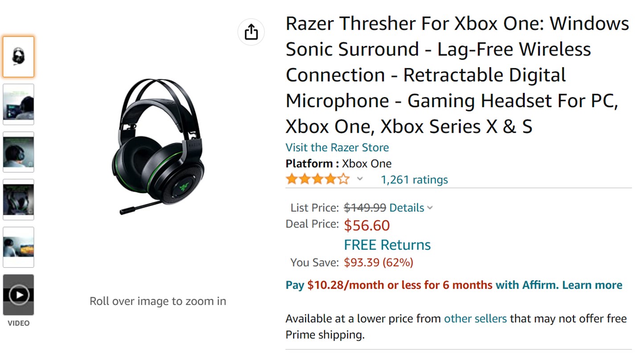Click the share icon above the product image
644x362 pixels.
pyautogui.click(x=251, y=32)
